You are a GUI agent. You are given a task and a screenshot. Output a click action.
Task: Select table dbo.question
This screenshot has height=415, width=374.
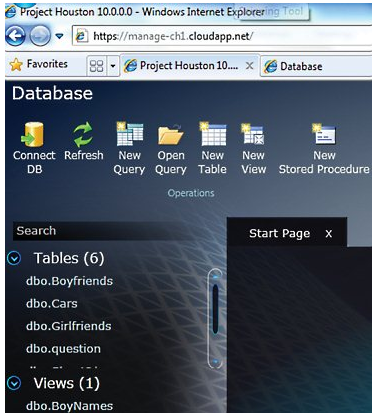63,349
